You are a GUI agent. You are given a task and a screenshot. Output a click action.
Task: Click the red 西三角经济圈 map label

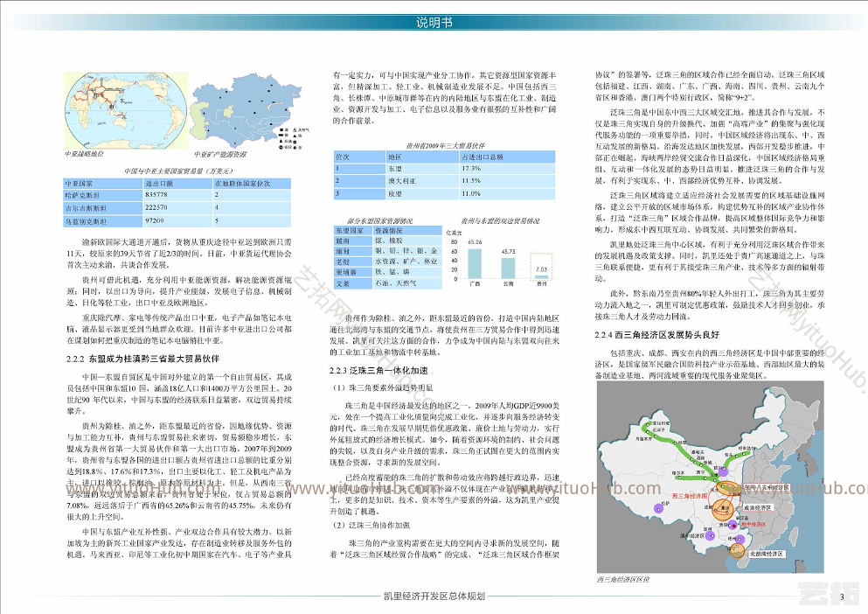click(689, 495)
